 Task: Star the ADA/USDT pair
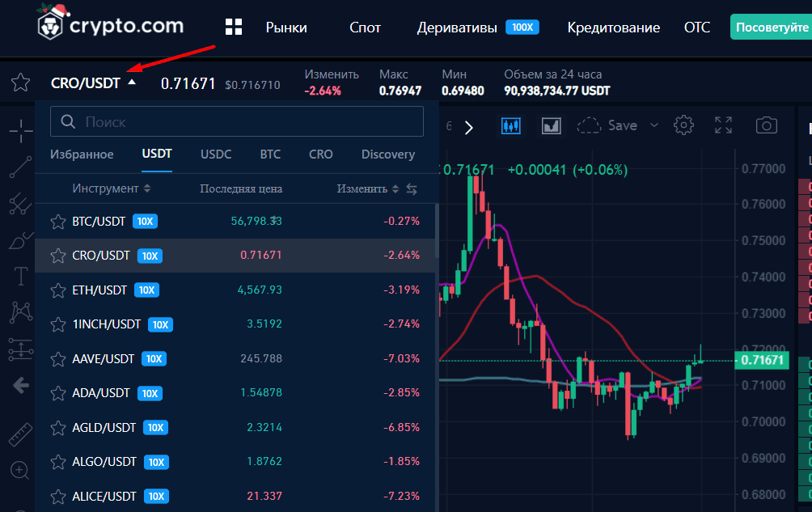click(x=58, y=393)
